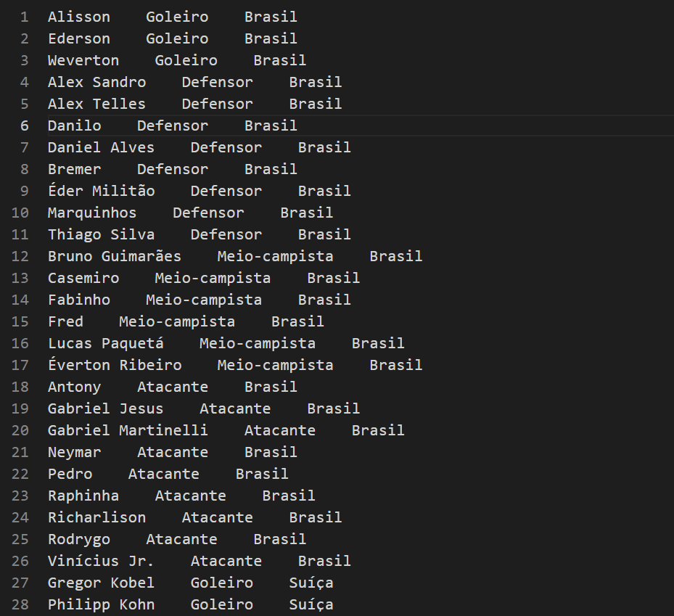Click the name Richarlison
Viewport: 674px width, 616px height.
96,517
